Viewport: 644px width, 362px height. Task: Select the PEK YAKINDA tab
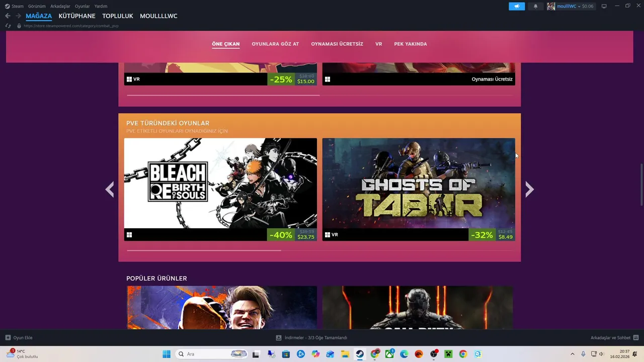point(411,44)
